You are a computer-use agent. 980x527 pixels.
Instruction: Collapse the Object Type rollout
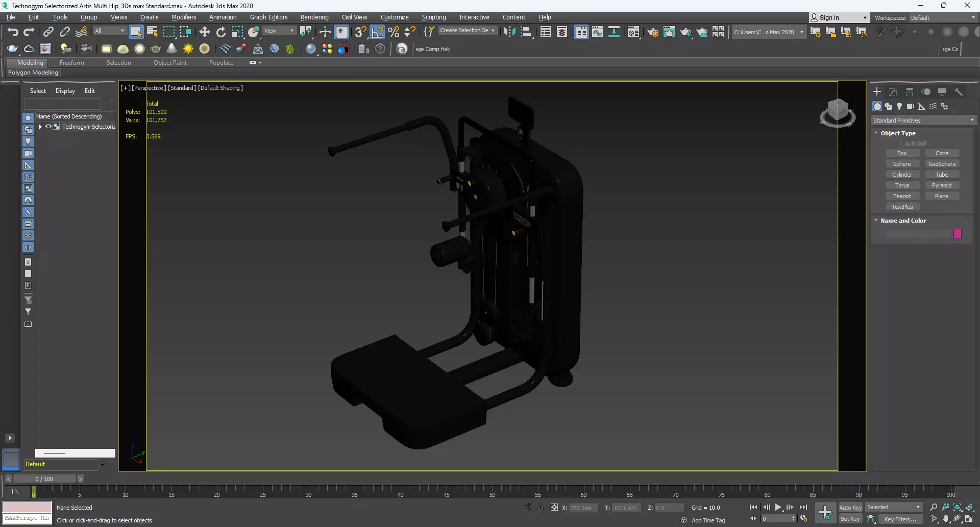pos(876,133)
